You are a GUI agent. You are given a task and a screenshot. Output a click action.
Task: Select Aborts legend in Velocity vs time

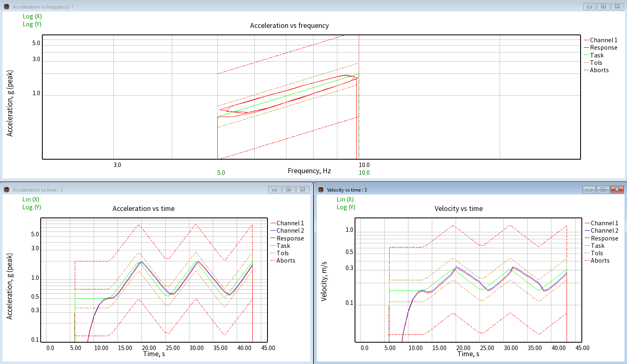click(x=597, y=261)
